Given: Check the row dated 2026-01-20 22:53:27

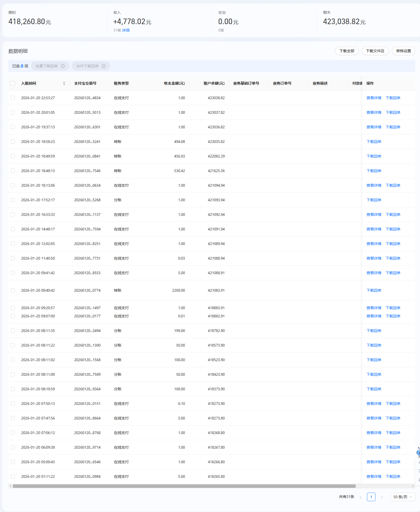Looking at the screenshot, I should (x=13, y=98).
